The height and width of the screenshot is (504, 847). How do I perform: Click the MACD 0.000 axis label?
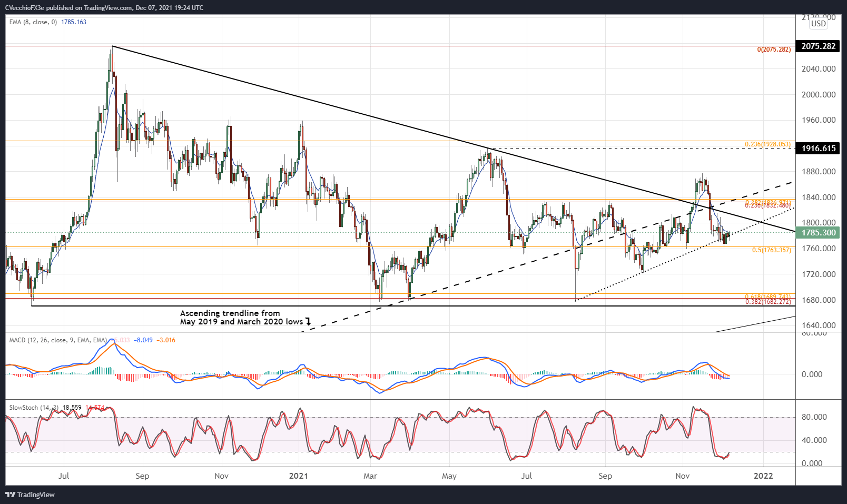point(812,374)
